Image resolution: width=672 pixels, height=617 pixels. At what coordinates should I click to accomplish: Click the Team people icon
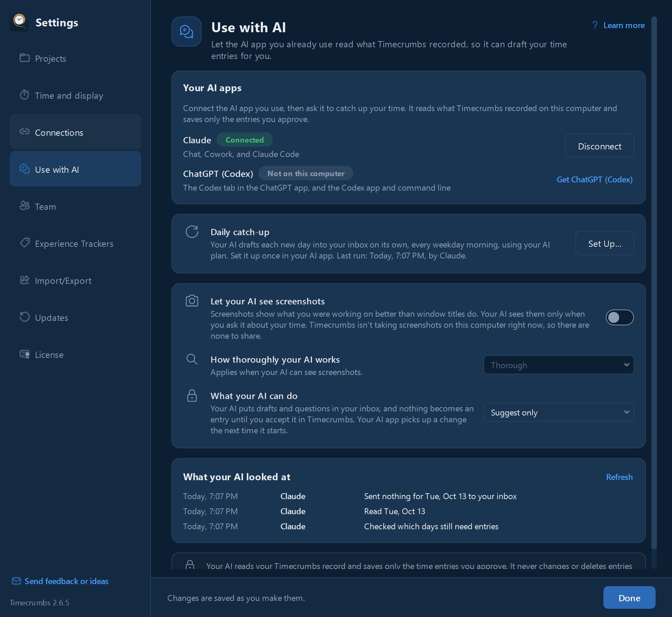(x=24, y=206)
